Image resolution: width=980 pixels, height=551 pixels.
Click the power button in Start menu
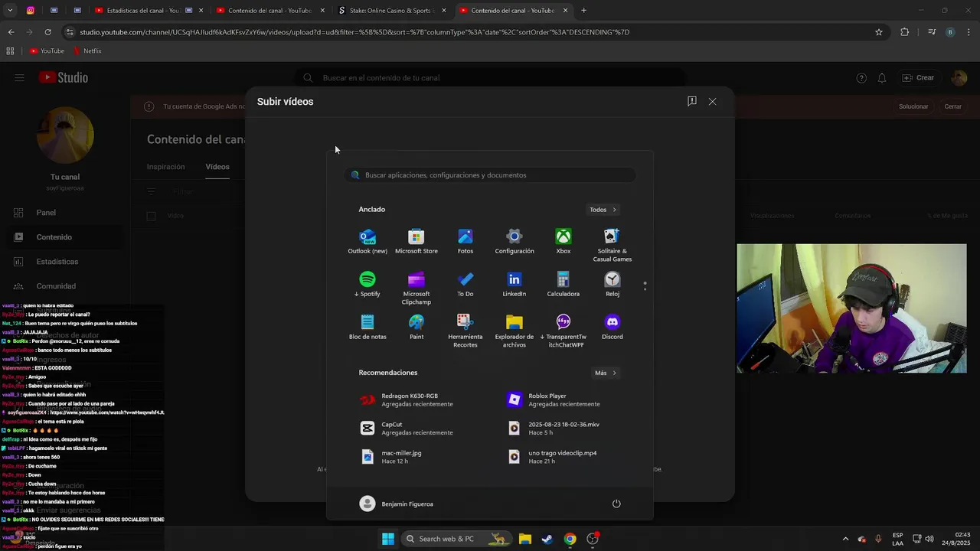(x=616, y=504)
